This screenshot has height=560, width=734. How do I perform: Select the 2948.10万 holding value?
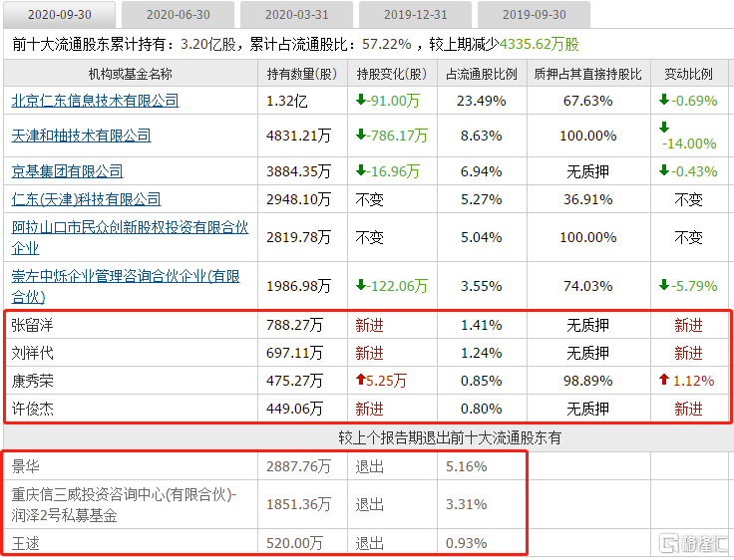point(298,199)
